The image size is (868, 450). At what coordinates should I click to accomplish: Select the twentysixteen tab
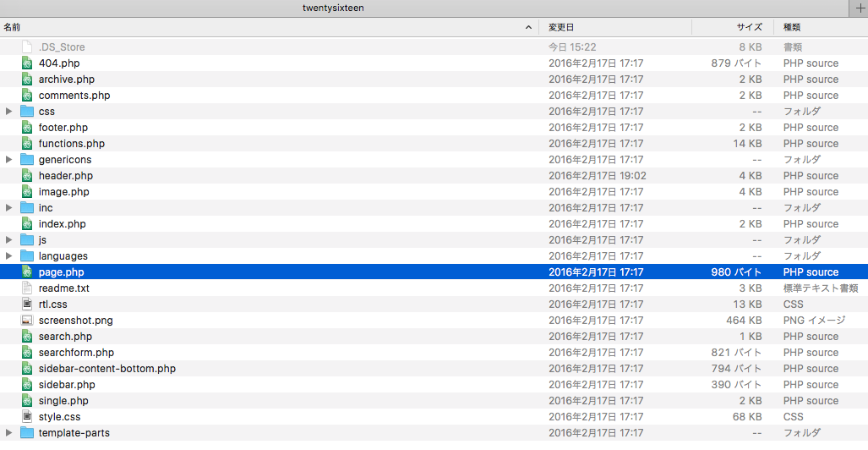tap(334, 8)
